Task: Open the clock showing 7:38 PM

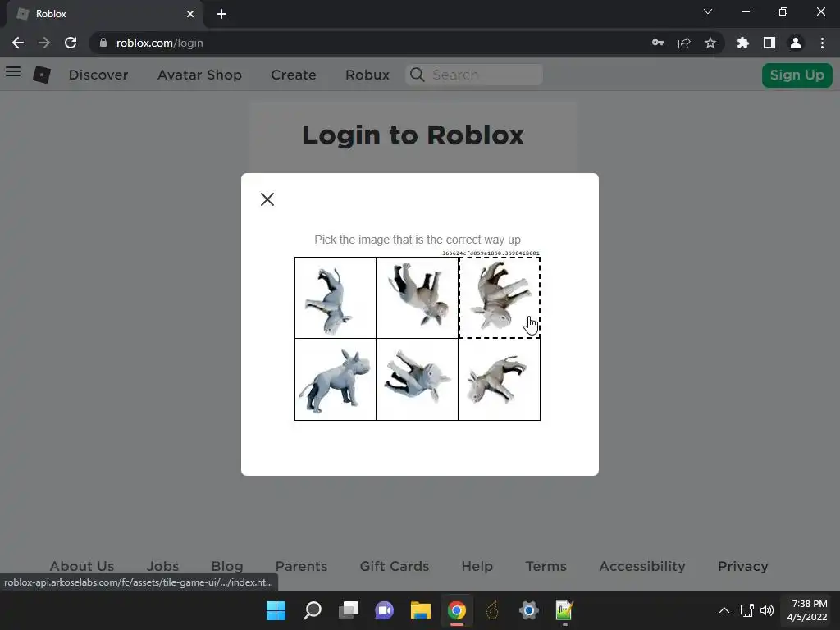Action: [807, 610]
